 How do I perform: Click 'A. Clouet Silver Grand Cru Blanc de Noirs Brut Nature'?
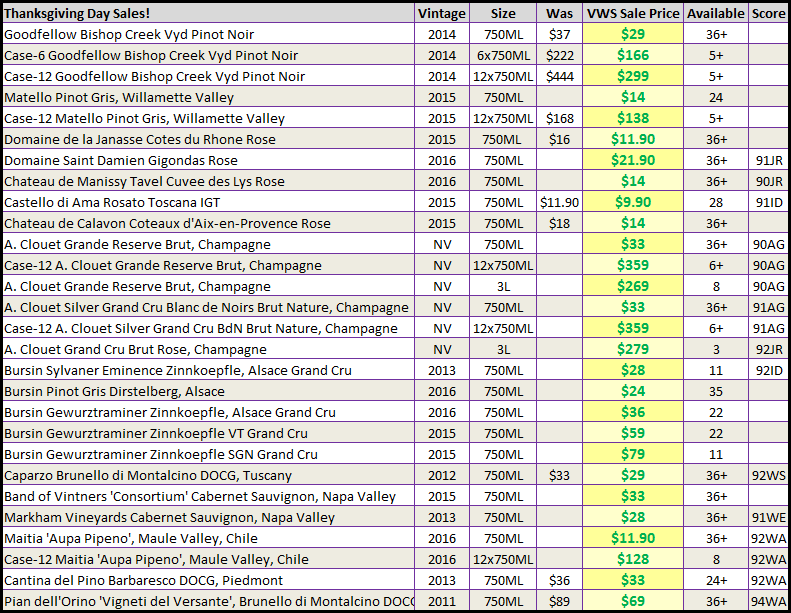pos(206,308)
